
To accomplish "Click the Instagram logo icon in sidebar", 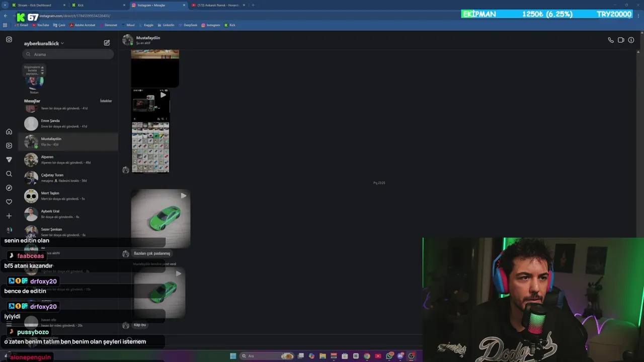I will click(9, 39).
